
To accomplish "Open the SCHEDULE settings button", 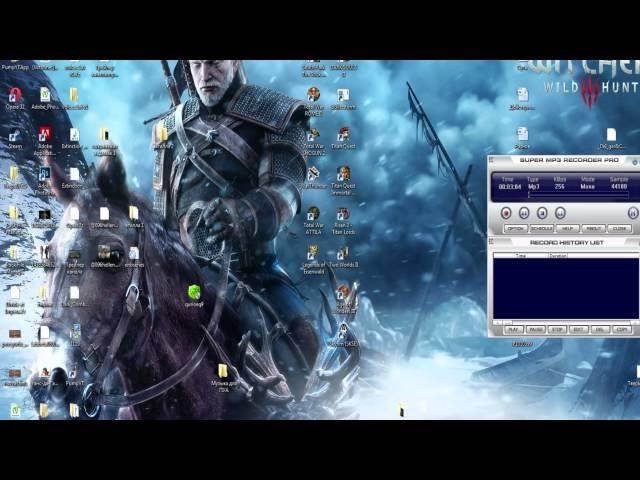I will tap(542, 229).
